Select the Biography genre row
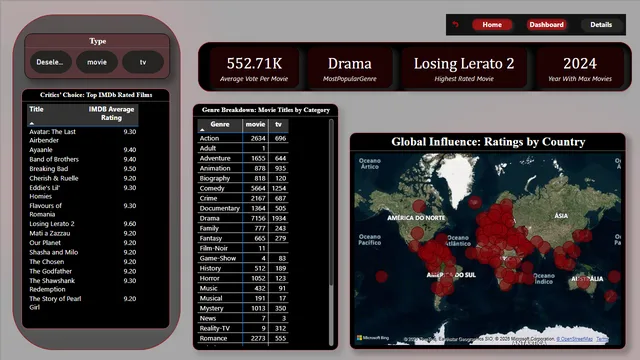This screenshot has width=640, height=360. 243,178
